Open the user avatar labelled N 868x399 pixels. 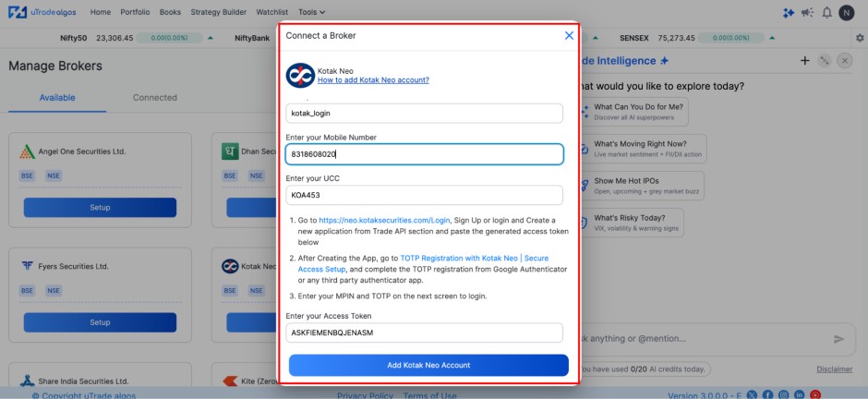pyautogui.click(x=847, y=13)
